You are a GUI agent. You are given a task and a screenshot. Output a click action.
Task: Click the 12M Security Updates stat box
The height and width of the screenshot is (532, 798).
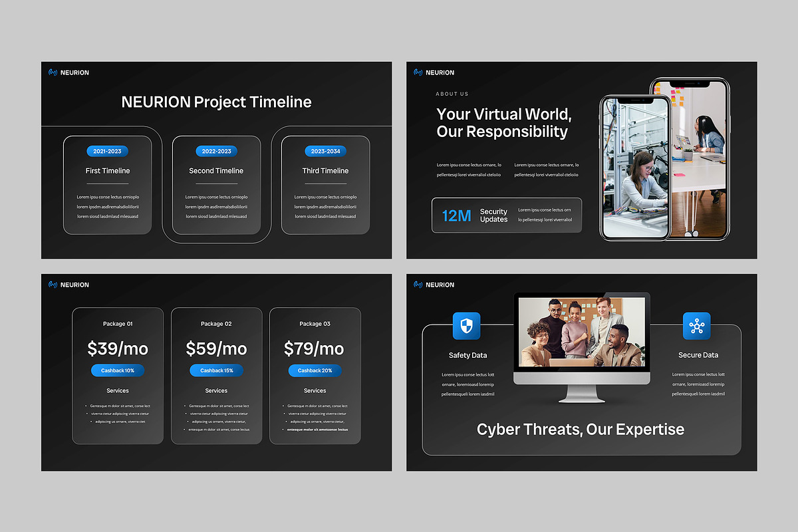(507, 215)
